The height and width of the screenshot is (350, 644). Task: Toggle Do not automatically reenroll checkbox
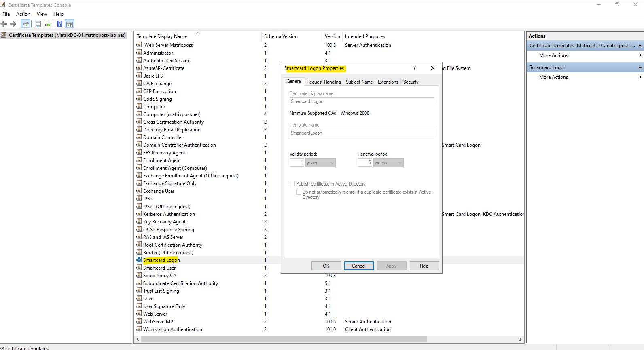coord(299,192)
